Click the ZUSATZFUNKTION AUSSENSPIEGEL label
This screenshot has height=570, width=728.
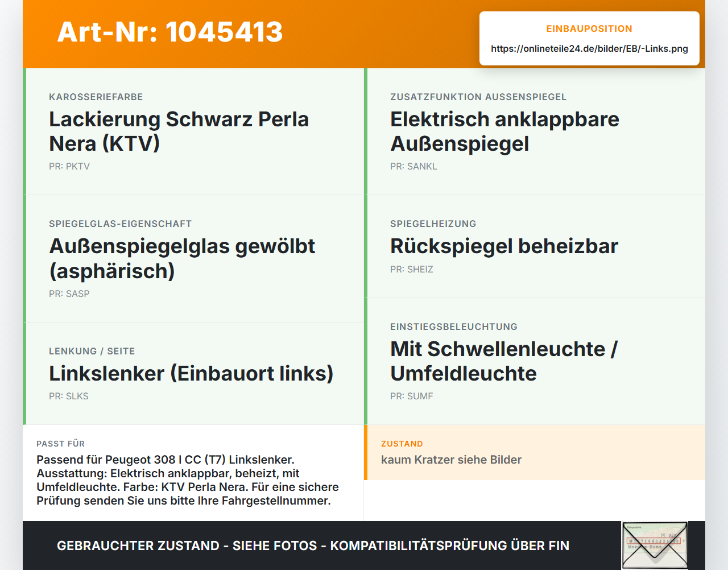pyautogui.click(x=478, y=97)
